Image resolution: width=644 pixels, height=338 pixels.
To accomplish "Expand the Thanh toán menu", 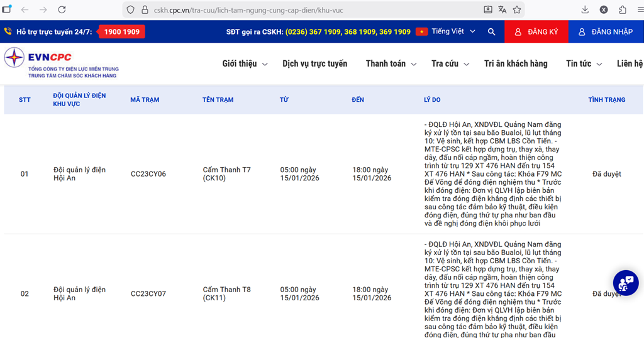I will (391, 63).
